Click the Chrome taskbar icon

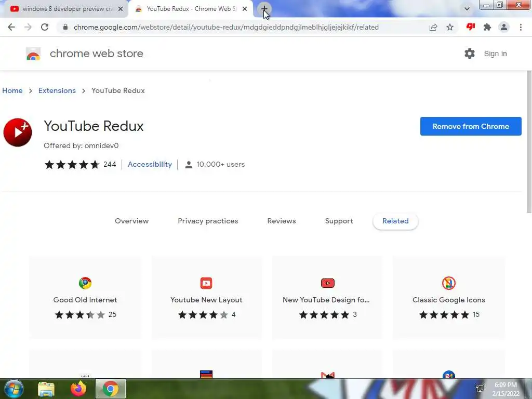pos(111,389)
